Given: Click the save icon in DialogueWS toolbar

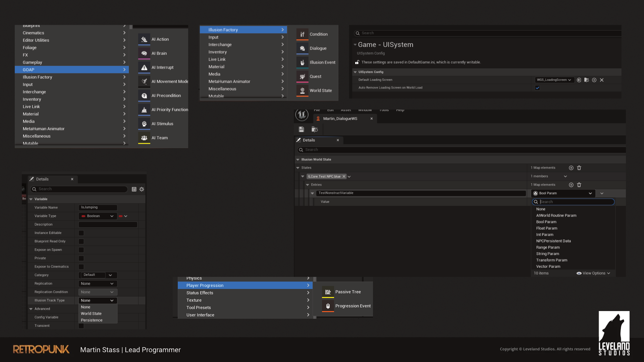Looking at the screenshot, I should (x=301, y=129).
